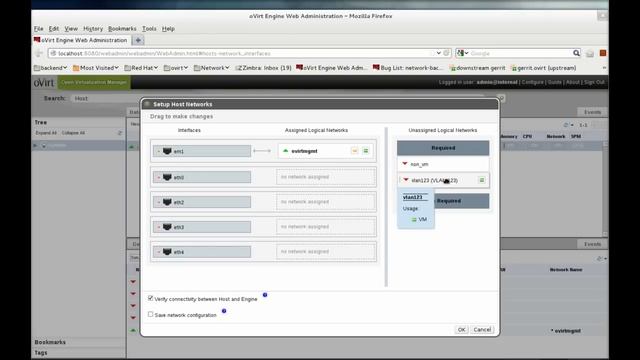This screenshot has height=360, width=640.
Task: Click the Expand All tree button
Action: point(46,133)
